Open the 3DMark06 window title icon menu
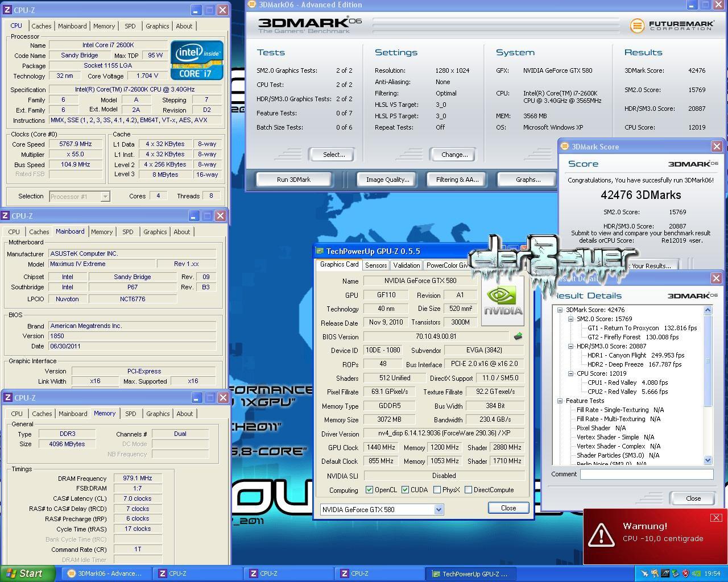Image resolution: width=728 pixels, height=582 pixels. (x=252, y=5)
